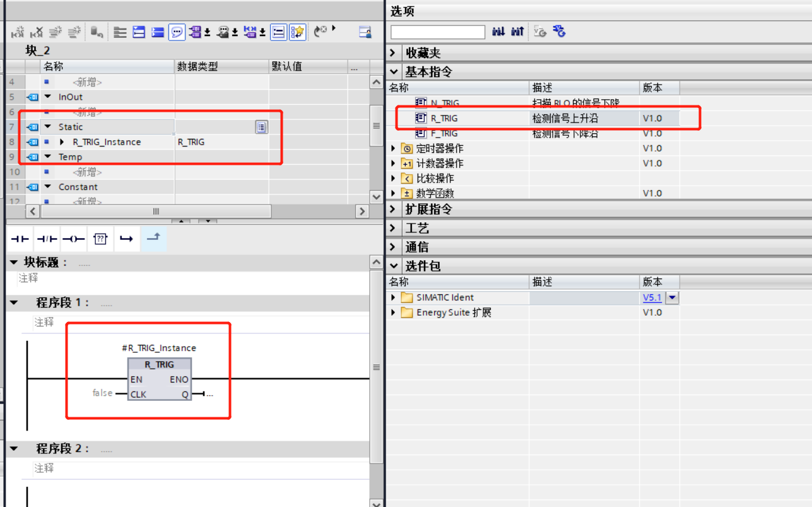Select the empty box instruction icon
The width and height of the screenshot is (812, 507).
pos(100,239)
